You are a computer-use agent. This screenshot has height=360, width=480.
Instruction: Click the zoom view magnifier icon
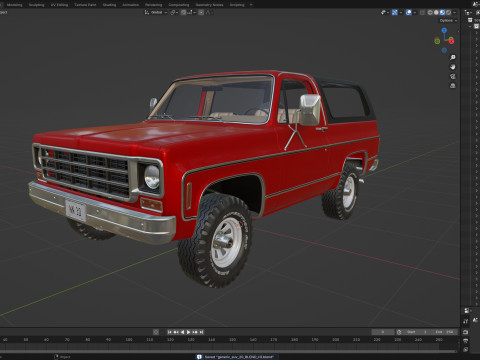click(x=453, y=57)
